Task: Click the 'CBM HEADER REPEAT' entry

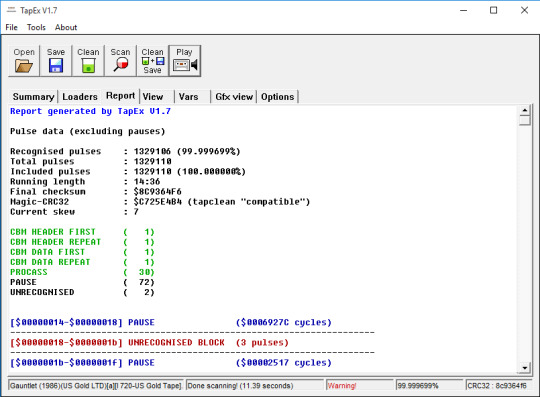Action: 82,242
